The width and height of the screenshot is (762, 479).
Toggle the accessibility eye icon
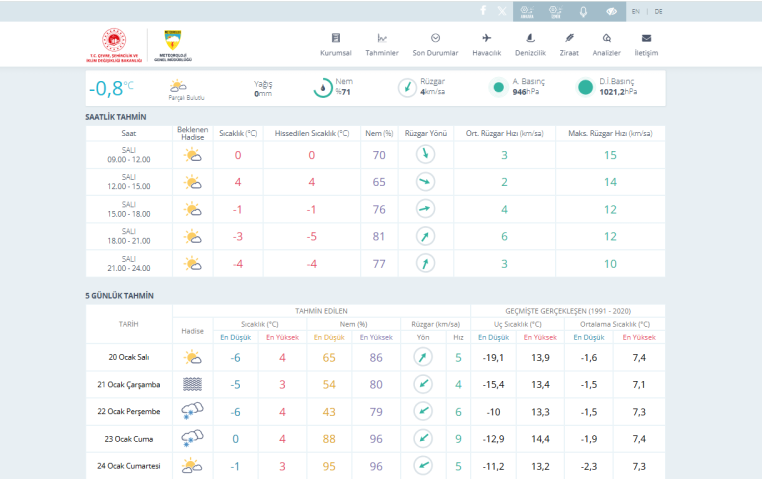tap(612, 10)
